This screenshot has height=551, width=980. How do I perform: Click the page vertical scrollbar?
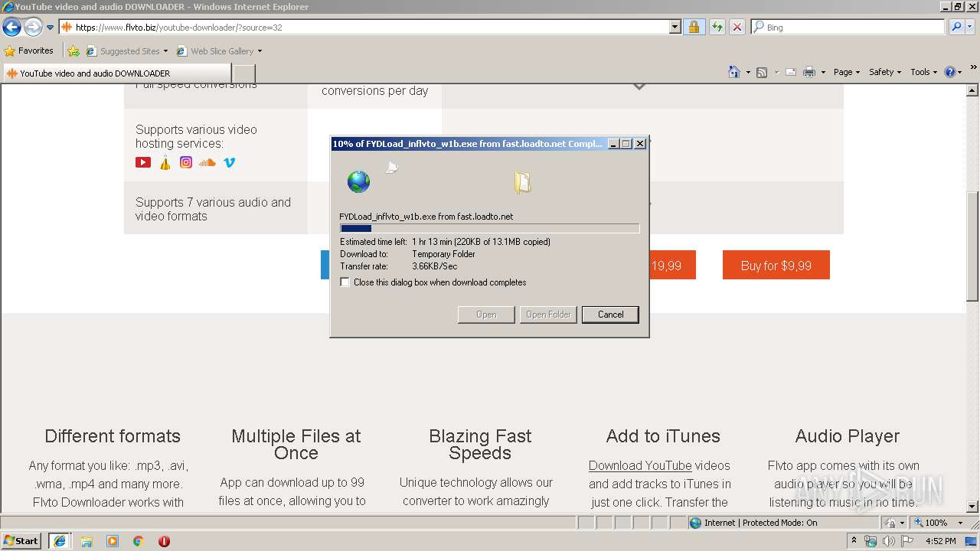pyautogui.click(x=972, y=245)
